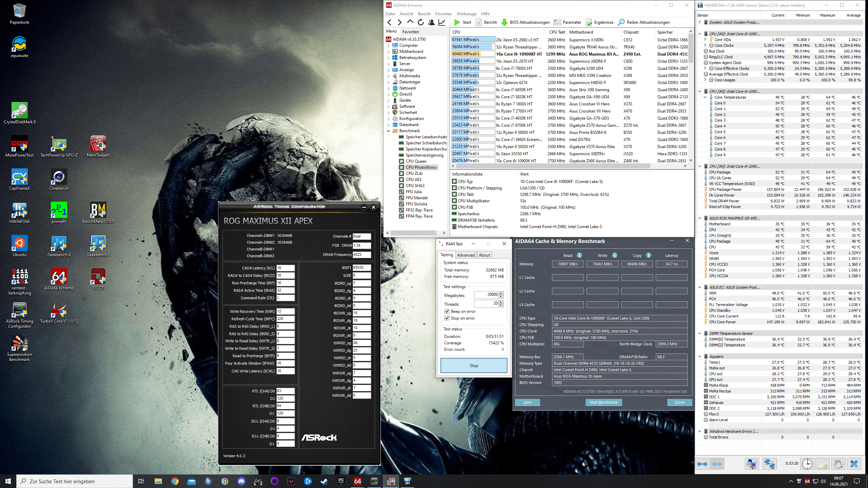The image size is (868, 488).
Task: Click the Megabytes spinner up arrow
Action: click(501, 293)
